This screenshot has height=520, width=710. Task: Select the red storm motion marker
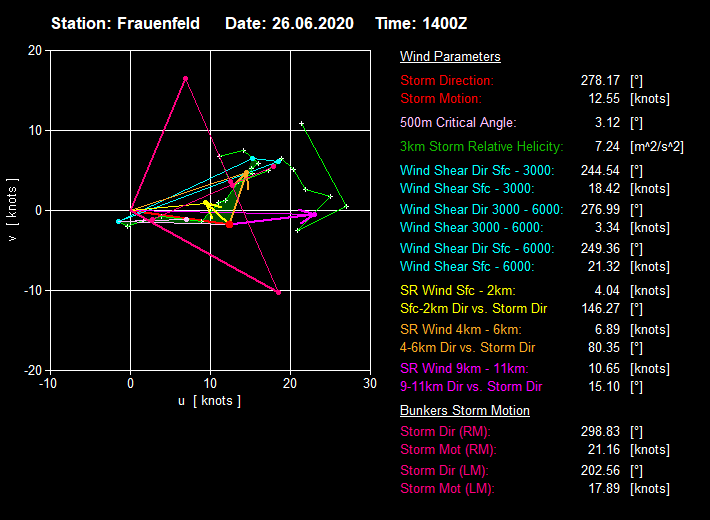click(x=229, y=224)
